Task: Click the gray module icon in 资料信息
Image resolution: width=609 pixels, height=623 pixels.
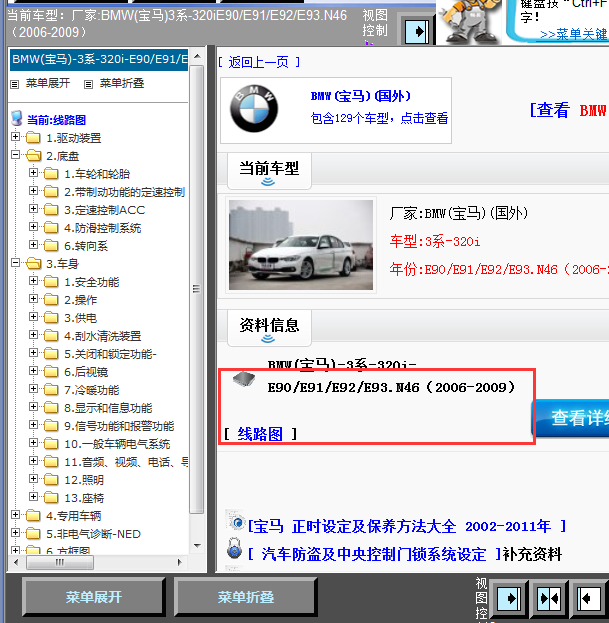Action: [x=244, y=379]
